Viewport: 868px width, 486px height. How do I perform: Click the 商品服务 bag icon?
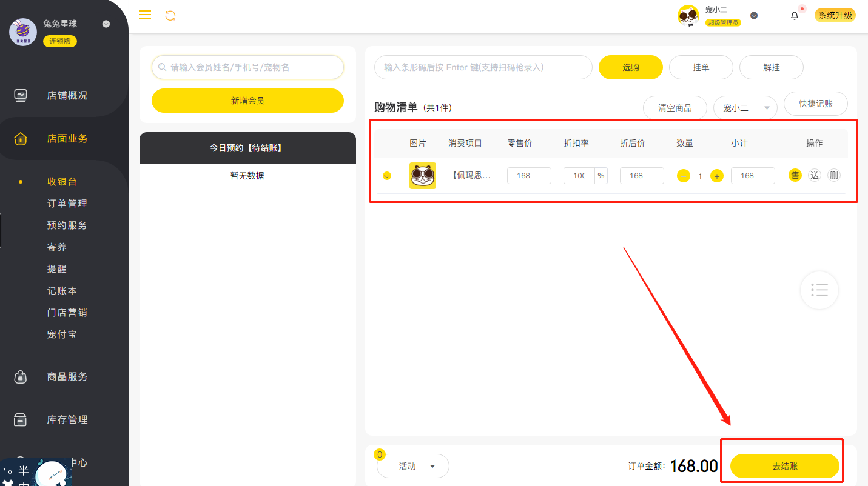click(x=21, y=377)
